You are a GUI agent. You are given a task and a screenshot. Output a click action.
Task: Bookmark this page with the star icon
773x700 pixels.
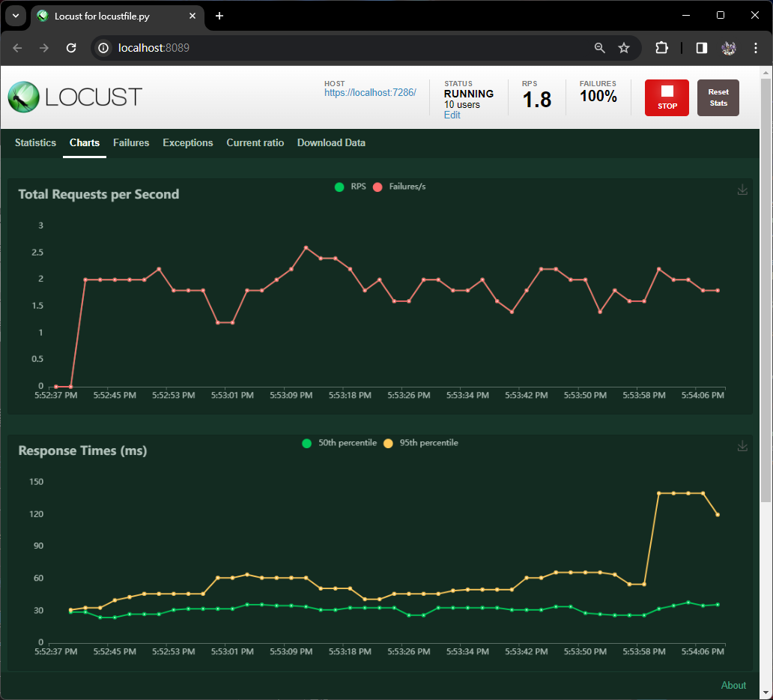[x=624, y=48]
